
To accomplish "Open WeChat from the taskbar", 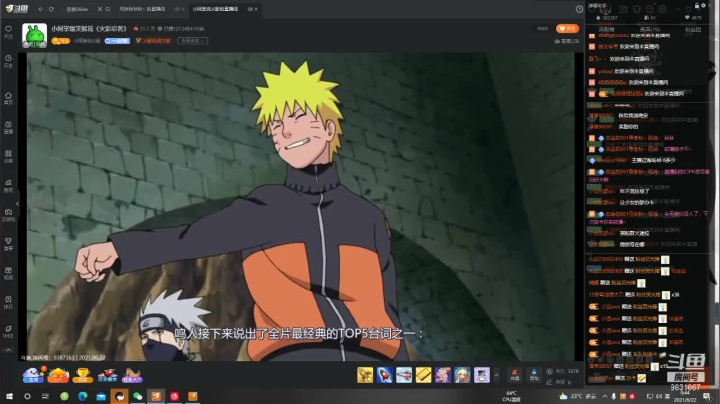I will pyautogui.click(x=138, y=396).
